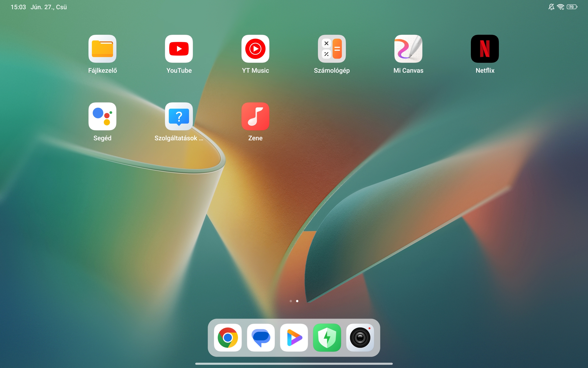Tap the Wi-Fi status icon
588x368 pixels.
560,7
